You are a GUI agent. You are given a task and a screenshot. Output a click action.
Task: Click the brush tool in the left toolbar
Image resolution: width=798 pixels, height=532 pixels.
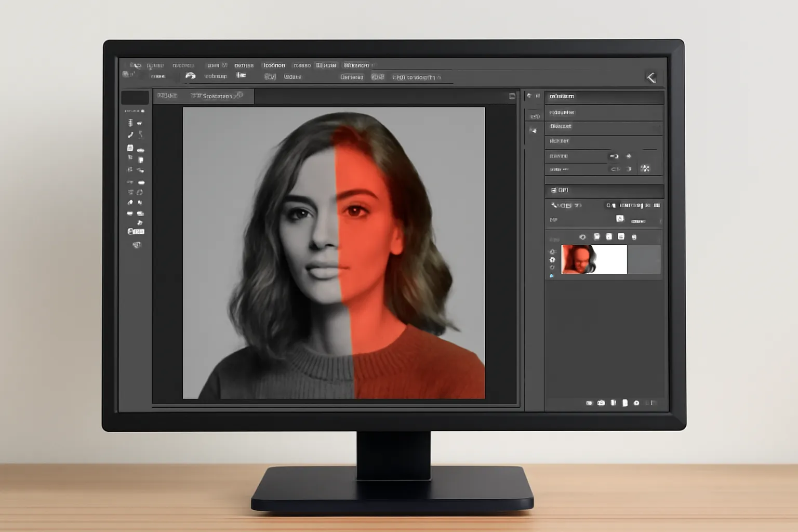point(130,135)
